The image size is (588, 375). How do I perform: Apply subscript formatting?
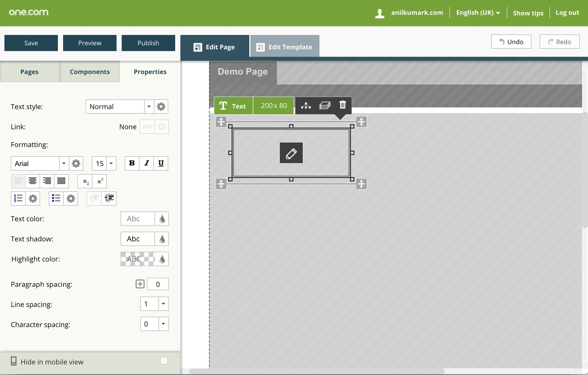click(85, 181)
